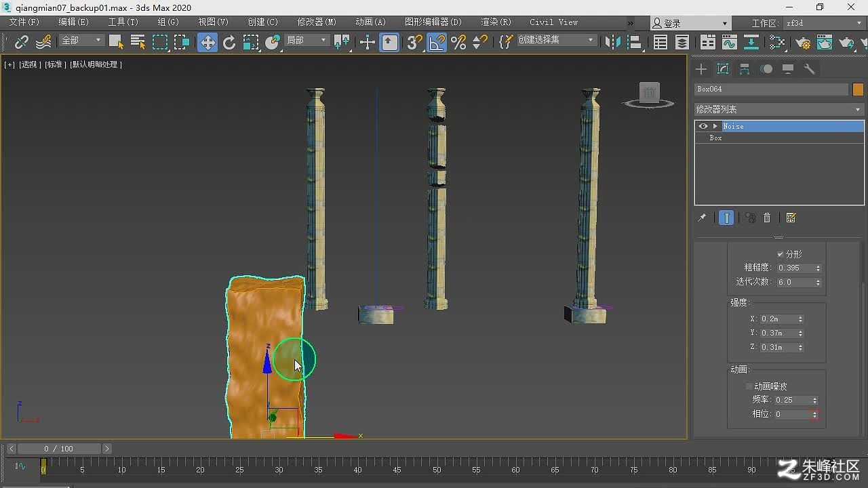The image size is (868, 488).
Task: Activate Select and Scale tool
Action: point(251,42)
